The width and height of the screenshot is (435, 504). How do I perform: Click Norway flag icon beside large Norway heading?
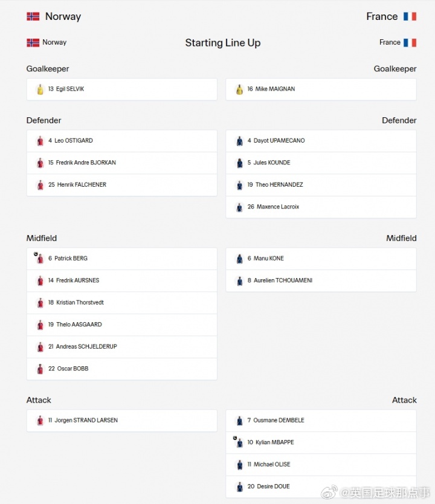(x=33, y=16)
